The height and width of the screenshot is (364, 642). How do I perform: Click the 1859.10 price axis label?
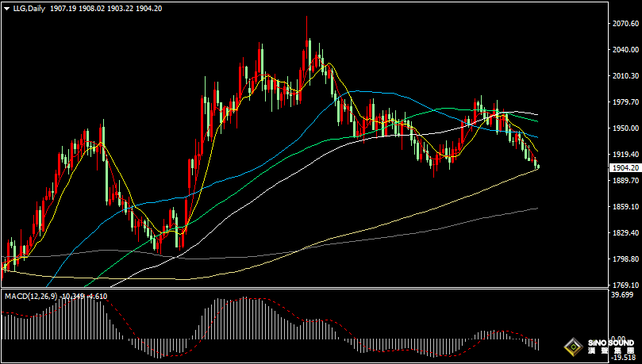tap(625, 207)
